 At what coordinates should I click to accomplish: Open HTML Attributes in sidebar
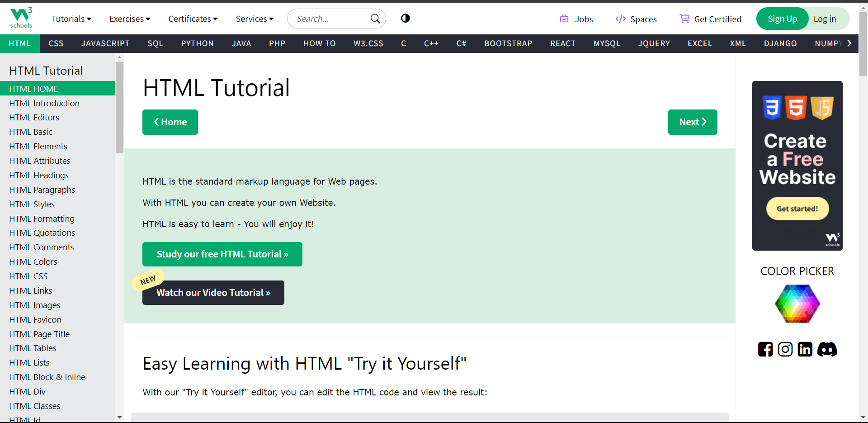[40, 161]
